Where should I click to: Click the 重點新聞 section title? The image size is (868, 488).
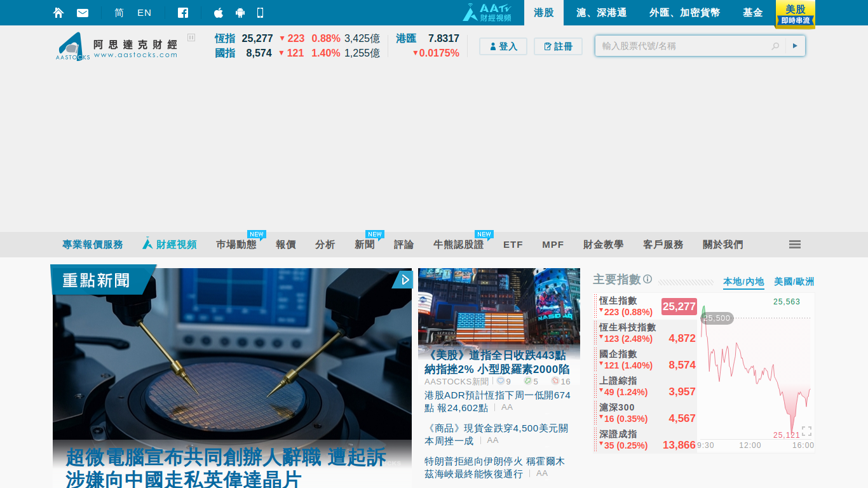(97, 280)
